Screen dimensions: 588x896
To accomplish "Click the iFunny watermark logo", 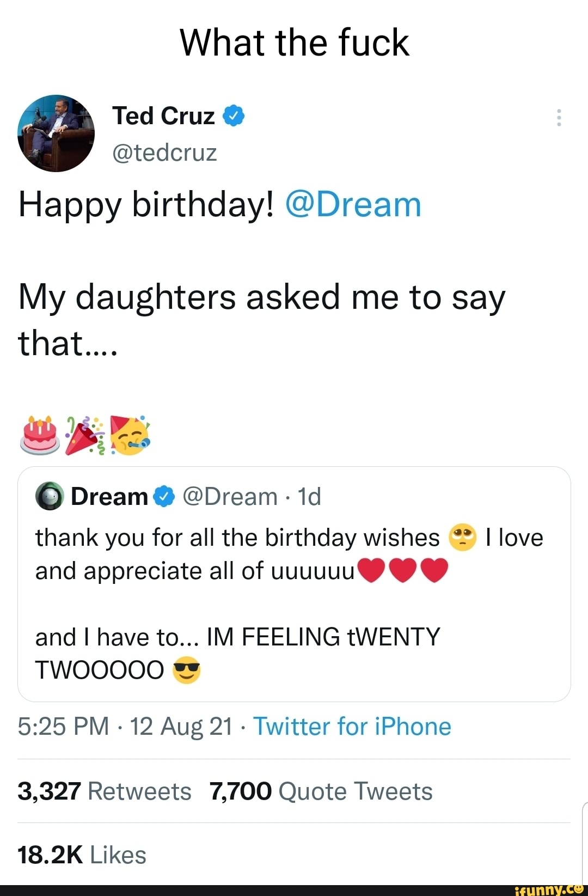I will tap(549, 889).
